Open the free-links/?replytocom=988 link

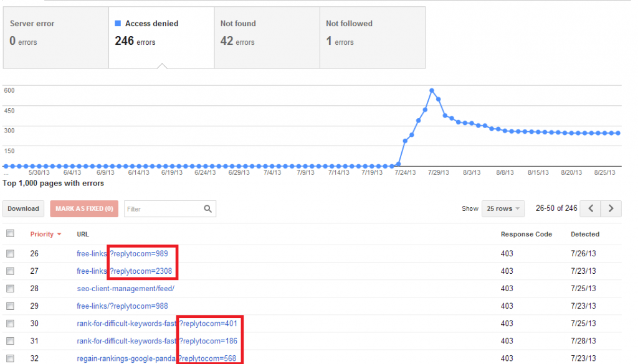coord(122,306)
